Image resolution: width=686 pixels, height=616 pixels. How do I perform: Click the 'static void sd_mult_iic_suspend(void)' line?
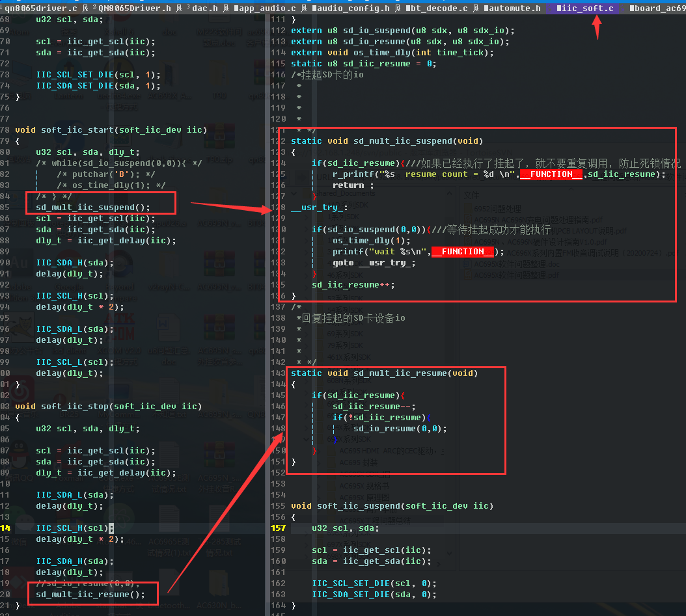[x=387, y=141]
